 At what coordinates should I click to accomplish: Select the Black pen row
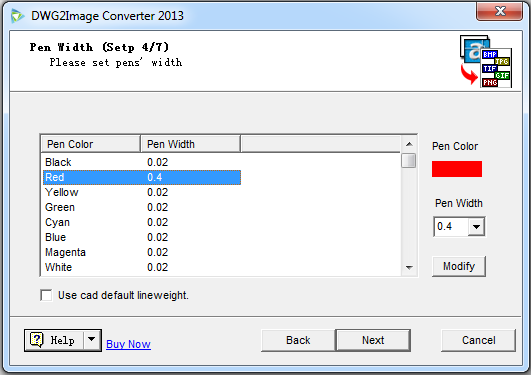point(142,162)
